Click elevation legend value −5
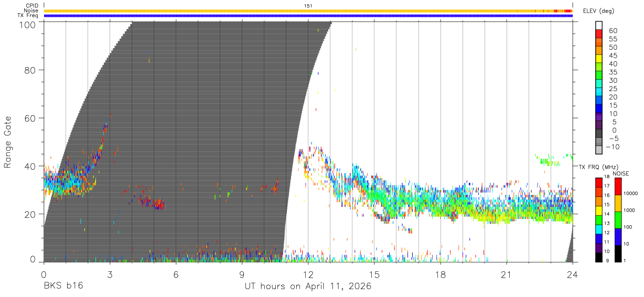644x297 pixels. 613,138
